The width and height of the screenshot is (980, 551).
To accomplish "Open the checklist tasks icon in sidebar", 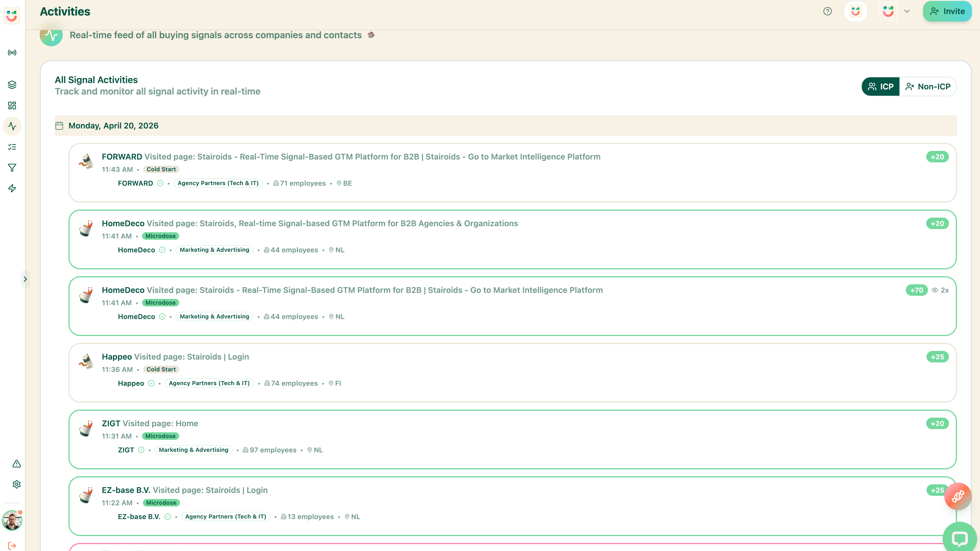I will coord(12,147).
